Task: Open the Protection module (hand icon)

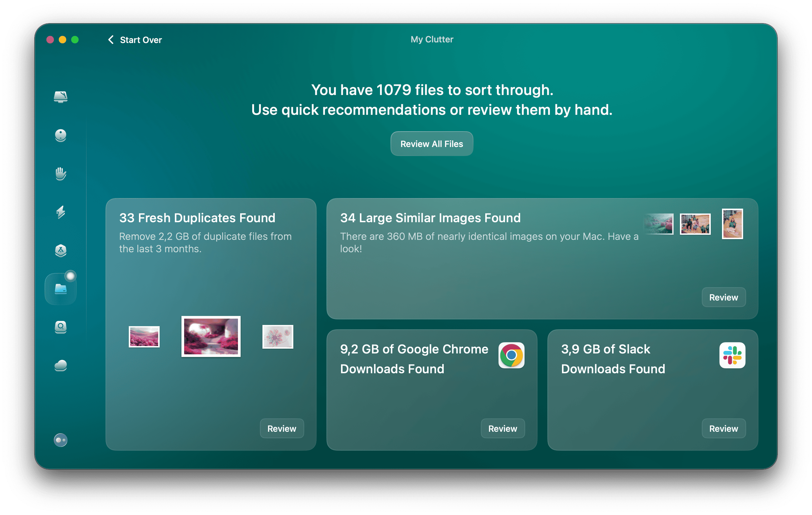Action: 60,174
